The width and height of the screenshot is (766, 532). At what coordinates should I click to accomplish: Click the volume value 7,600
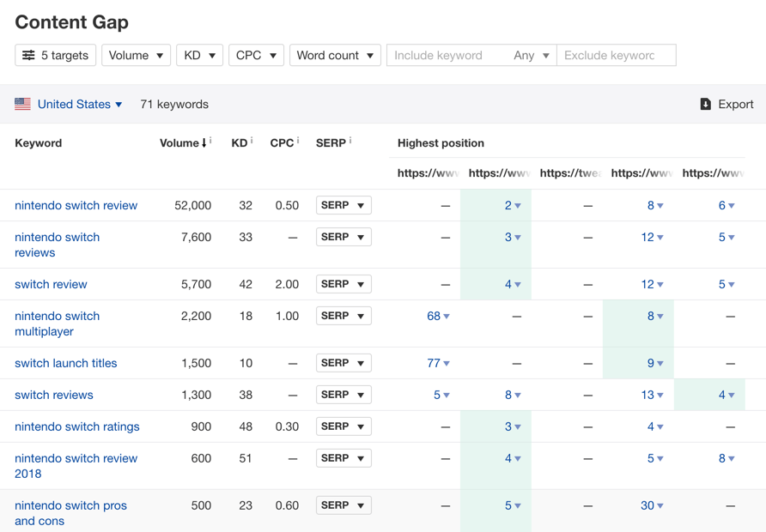coord(197,237)
